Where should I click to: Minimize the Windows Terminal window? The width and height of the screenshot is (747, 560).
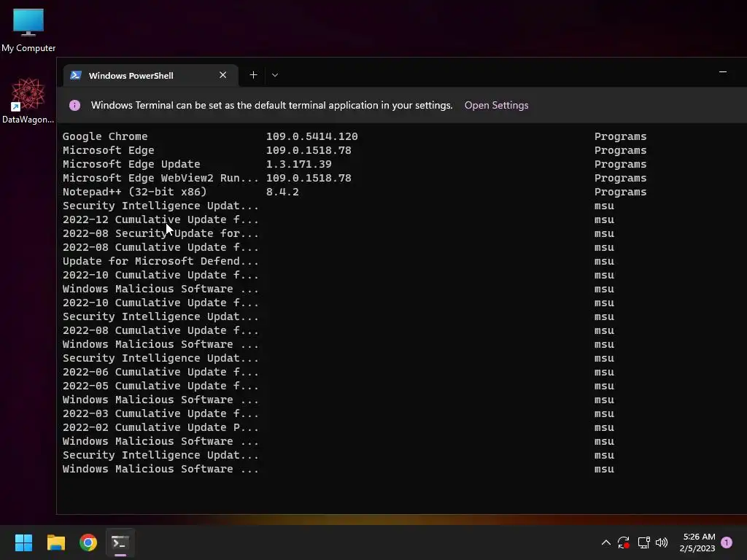(723, 72)
